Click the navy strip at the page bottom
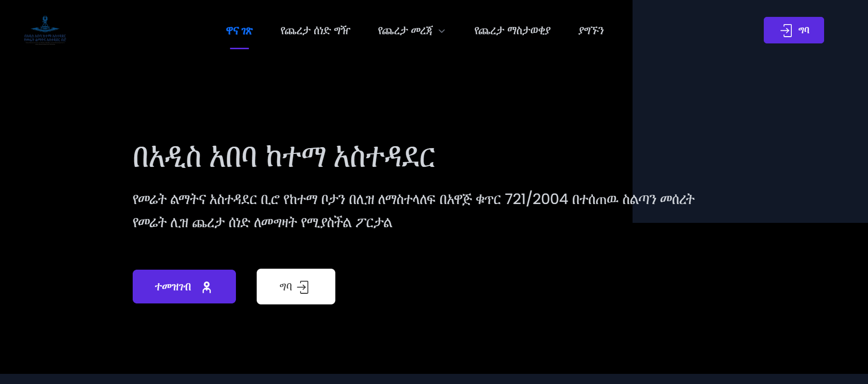868x384 pixels. pyautogui.click(x=434, y=379)
